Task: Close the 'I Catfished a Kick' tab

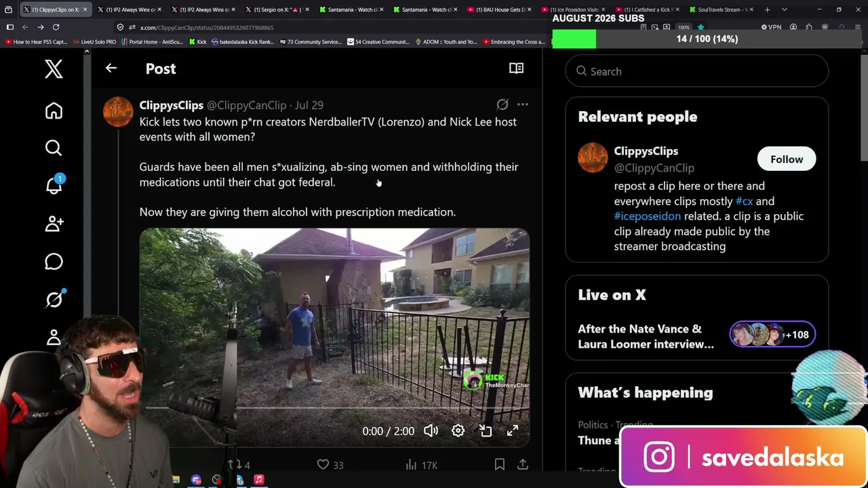Action: pyautogui.click(x=677, y=9)
